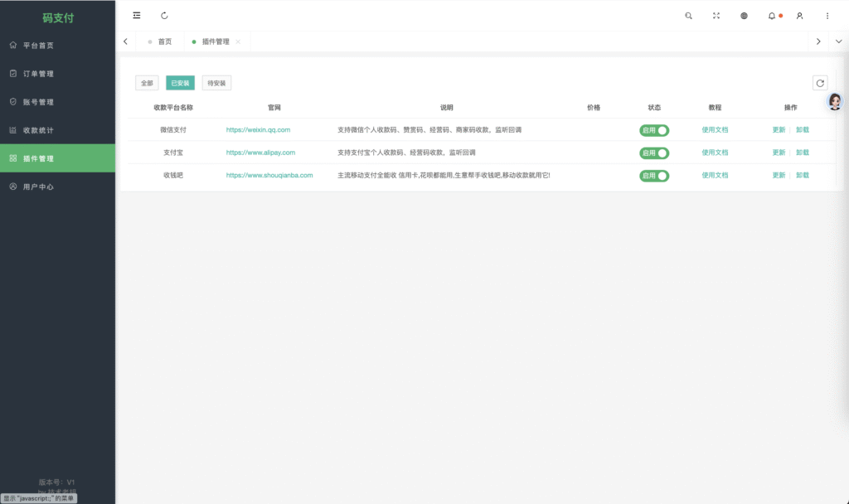Image resolution: width=849 pixels, height=504 pixels.
Task: Toggle the 支付宝 enabled switch
Action: (654, 153)
